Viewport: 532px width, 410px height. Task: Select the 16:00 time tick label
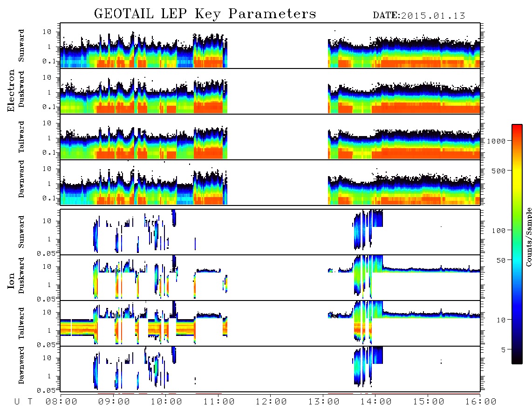480,402
